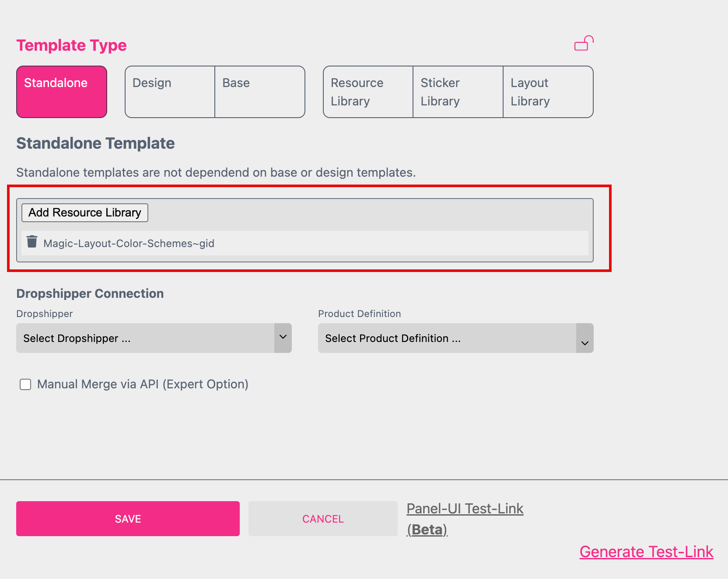The image size is (728, 579).
Task: Select the Standalone template type
Action: (62, 92)
